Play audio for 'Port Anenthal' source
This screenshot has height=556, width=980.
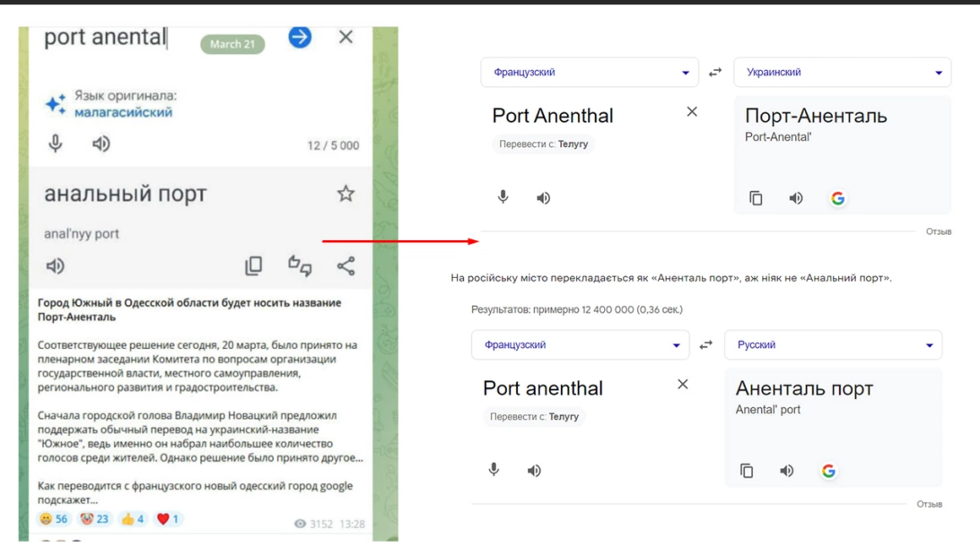[543, 198]
